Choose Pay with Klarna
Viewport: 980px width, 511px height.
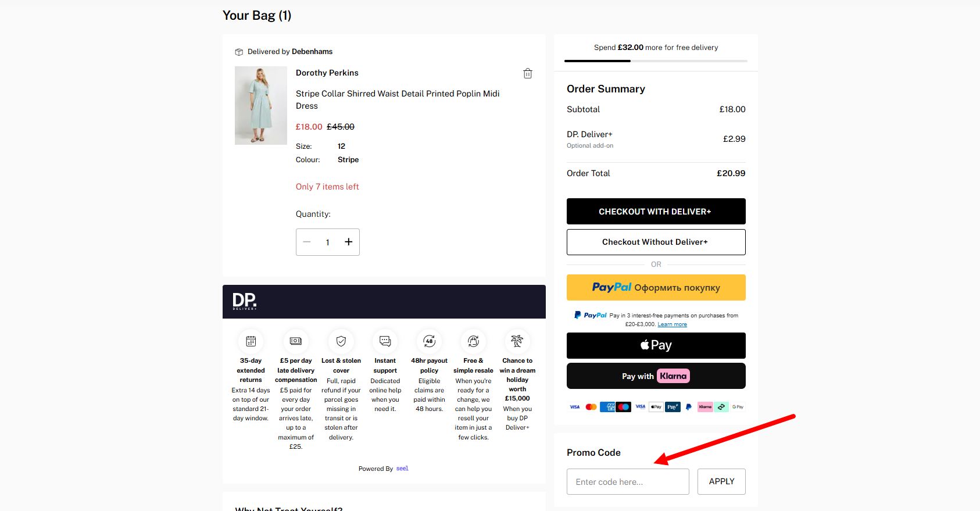pos(656,376)
